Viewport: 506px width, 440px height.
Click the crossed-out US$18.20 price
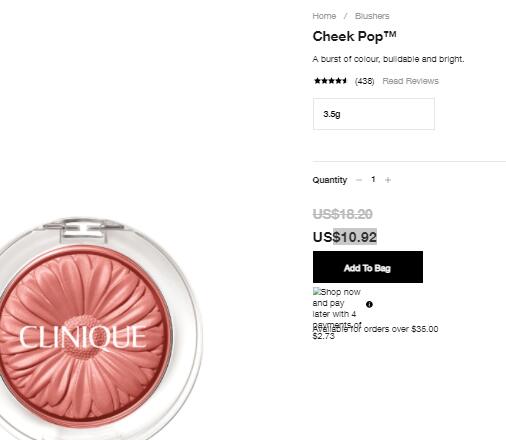tap(342, 214)
